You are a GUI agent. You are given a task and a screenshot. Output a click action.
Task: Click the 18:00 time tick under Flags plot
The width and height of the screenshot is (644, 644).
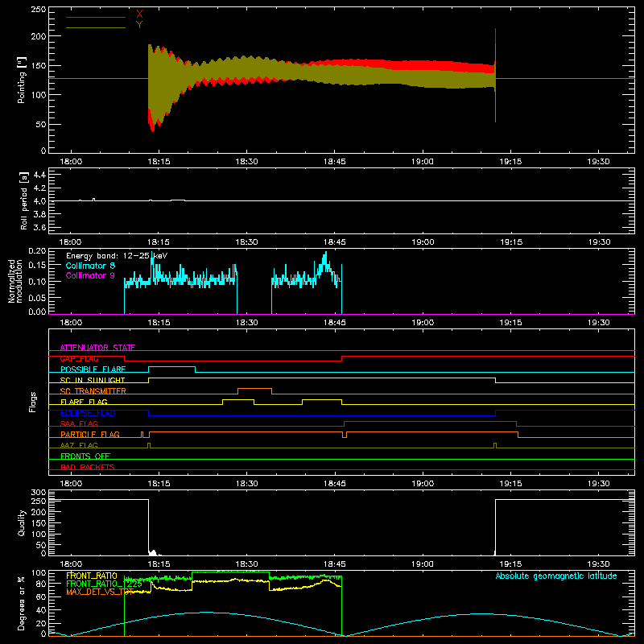coord(71,484)
